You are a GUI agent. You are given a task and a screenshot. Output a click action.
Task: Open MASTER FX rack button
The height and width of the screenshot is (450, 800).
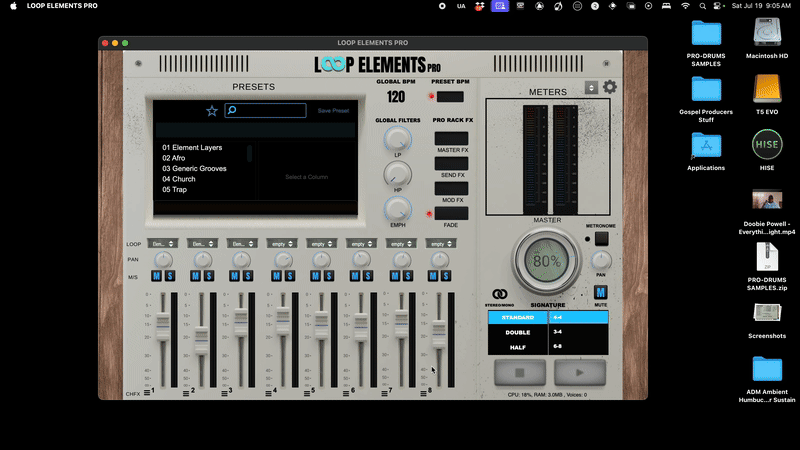pyautogui.click(x=452, y=138)
